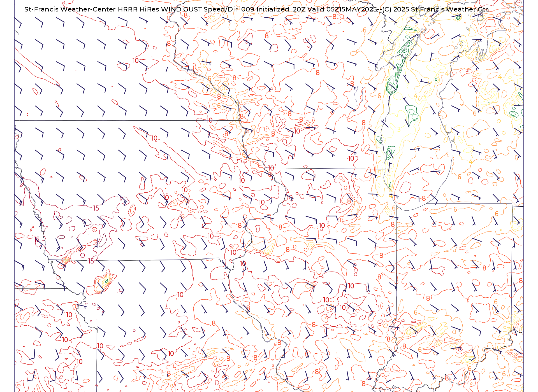Viewport: 538px width, 392px height.
Task: Click the 'Initialized 20Z' text in the header
Action: point(281,9)
